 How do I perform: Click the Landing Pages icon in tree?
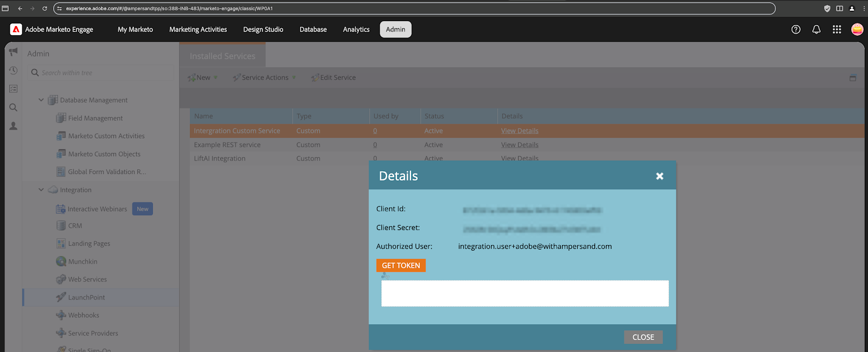click(61, 244)
